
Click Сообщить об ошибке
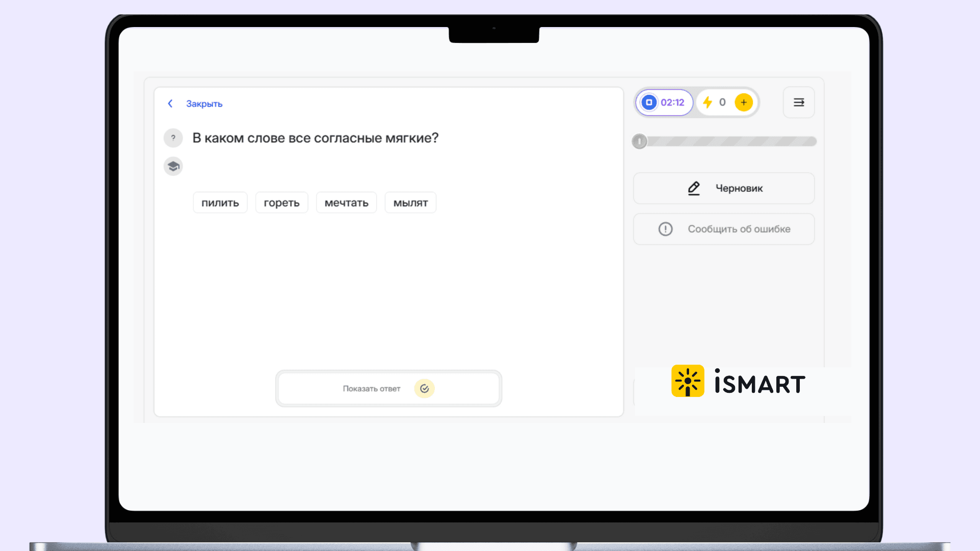pos(724,229)
